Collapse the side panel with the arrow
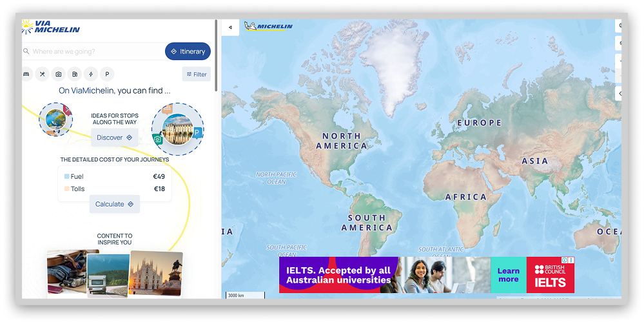 point(230,27)
